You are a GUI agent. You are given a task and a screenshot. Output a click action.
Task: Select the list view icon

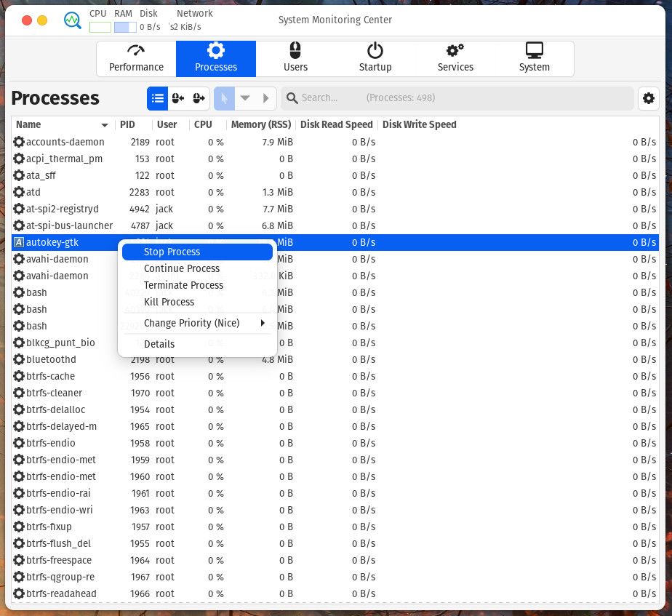(x=159, y=97)
